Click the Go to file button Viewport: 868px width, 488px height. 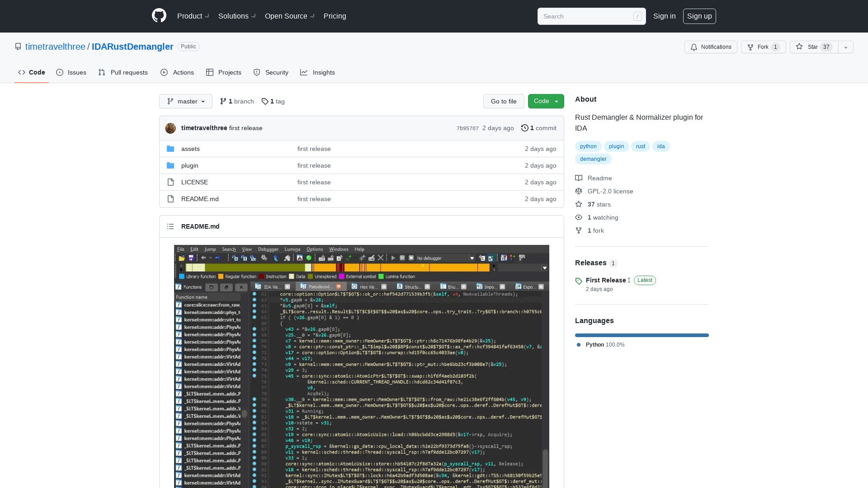[x=504, y=101]
